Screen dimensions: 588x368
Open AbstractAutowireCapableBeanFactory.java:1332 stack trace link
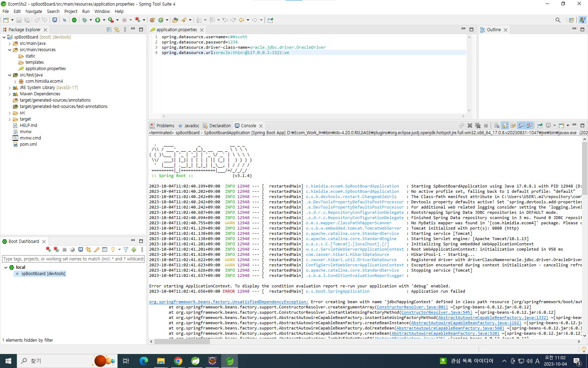(x=493, y=318)
